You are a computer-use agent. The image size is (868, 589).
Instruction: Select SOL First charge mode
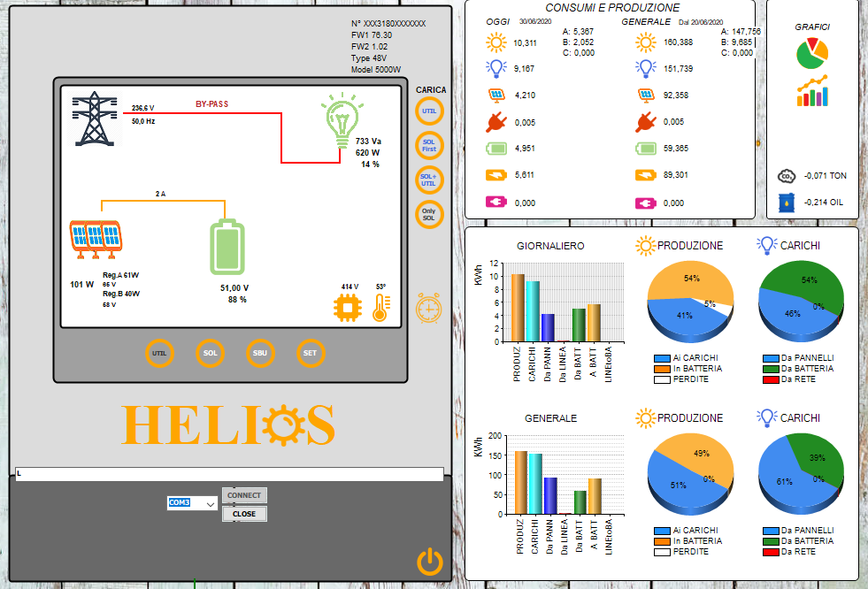(x=429, y=145)
